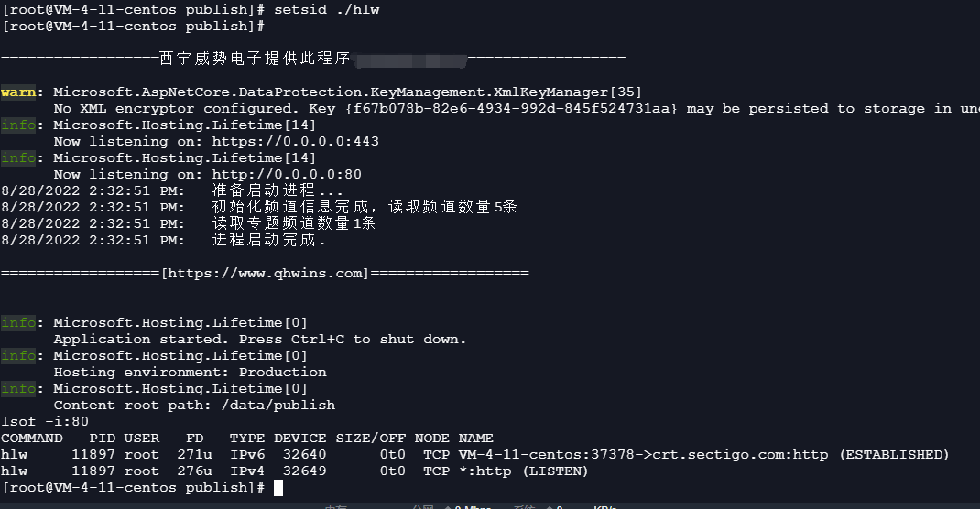Click the blurred region in the banner line
Screen dimensions: 980x509
click(409, 60)
